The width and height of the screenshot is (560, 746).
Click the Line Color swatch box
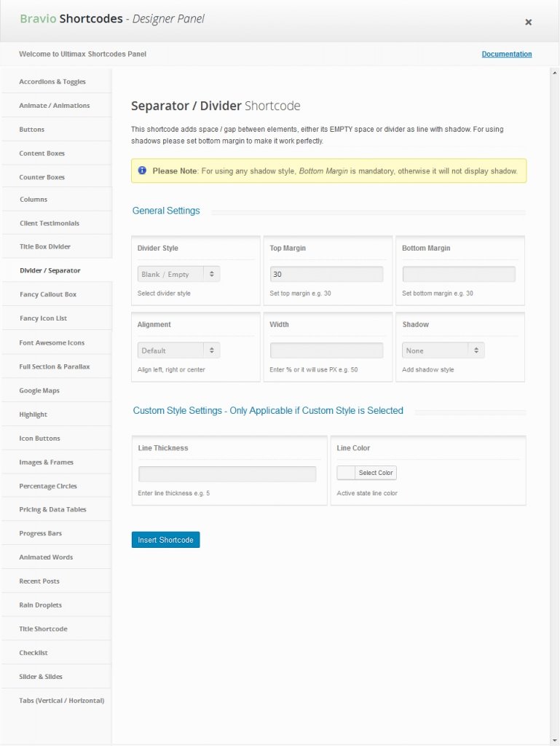click(347, 473)
